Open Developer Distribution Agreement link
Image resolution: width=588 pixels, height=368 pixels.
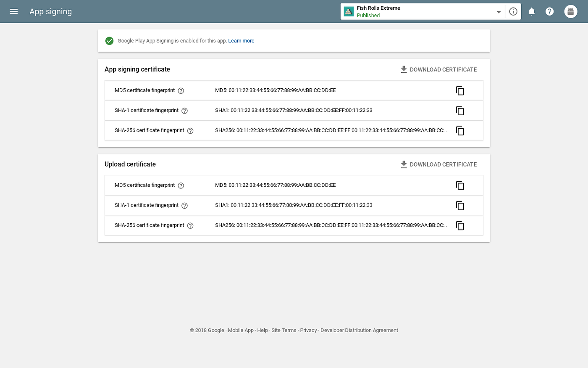coord(359,330)
